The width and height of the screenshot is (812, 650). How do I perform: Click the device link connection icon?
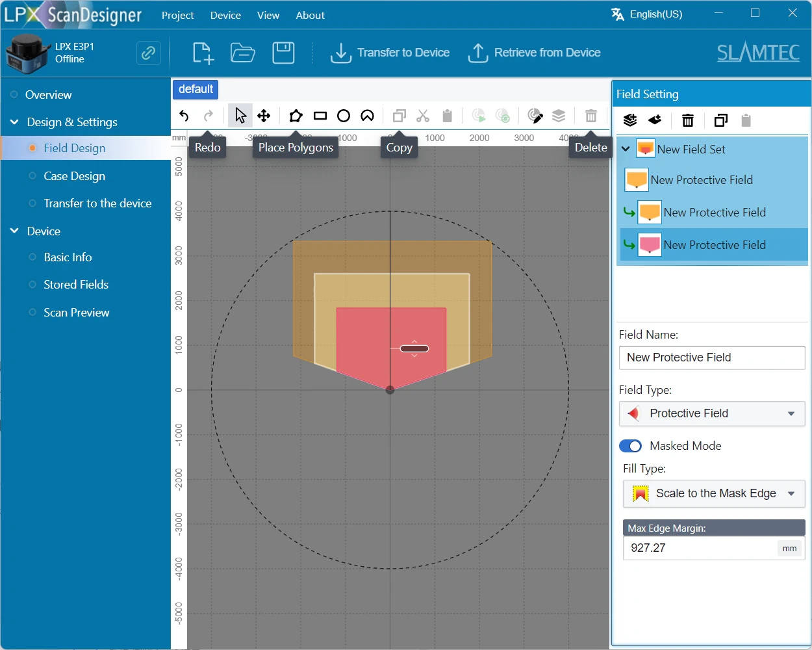pyautogui.click(x=149, y=53)
